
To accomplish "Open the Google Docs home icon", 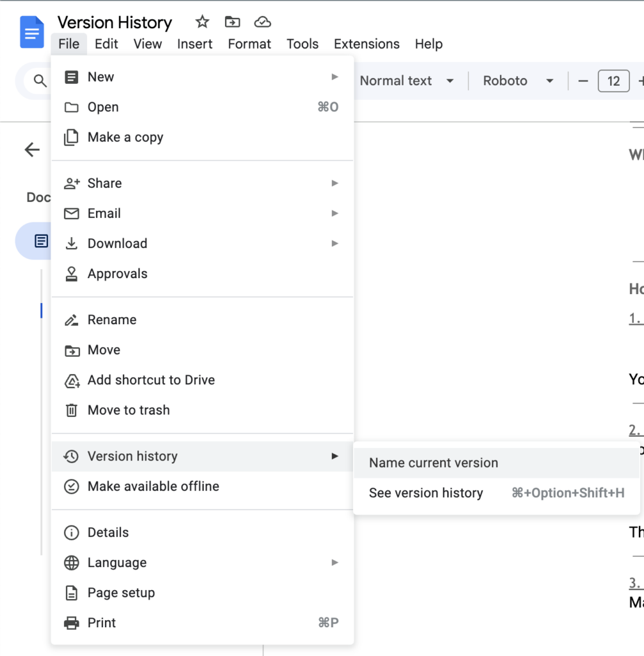I will coord(32,33).
